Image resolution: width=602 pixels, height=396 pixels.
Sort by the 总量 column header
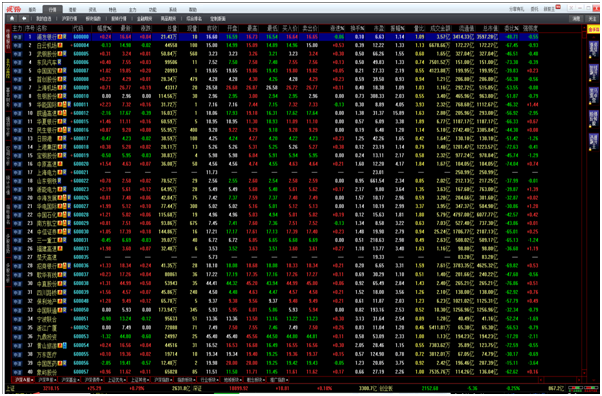[x=172, y=28]
